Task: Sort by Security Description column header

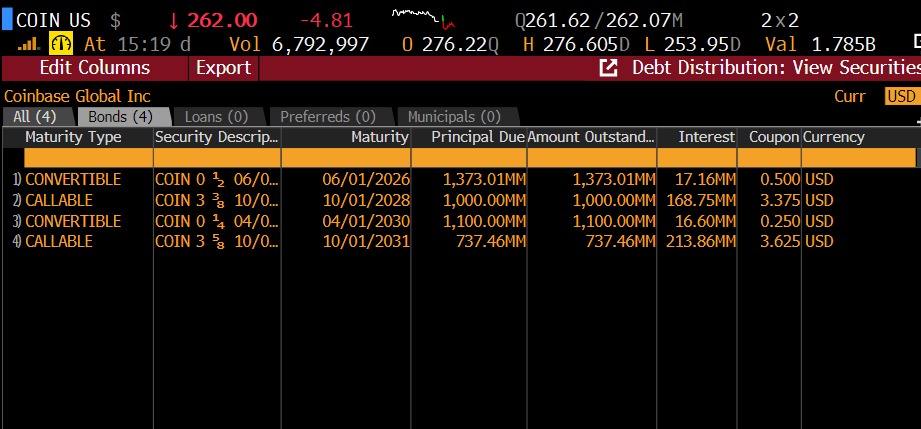Action: 217,138
